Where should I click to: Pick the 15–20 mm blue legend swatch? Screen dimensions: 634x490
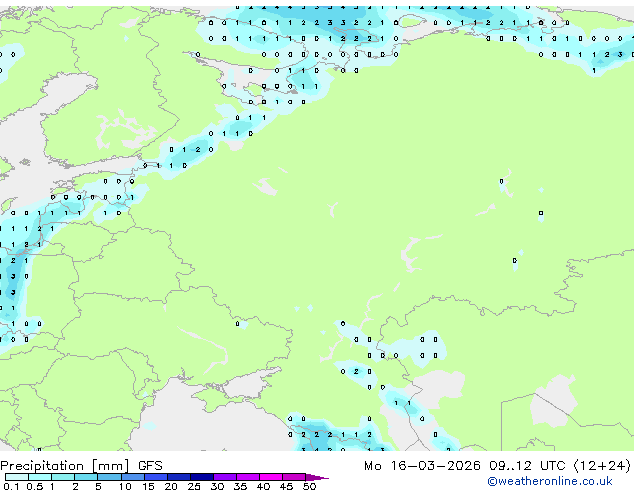click(156, 477)
